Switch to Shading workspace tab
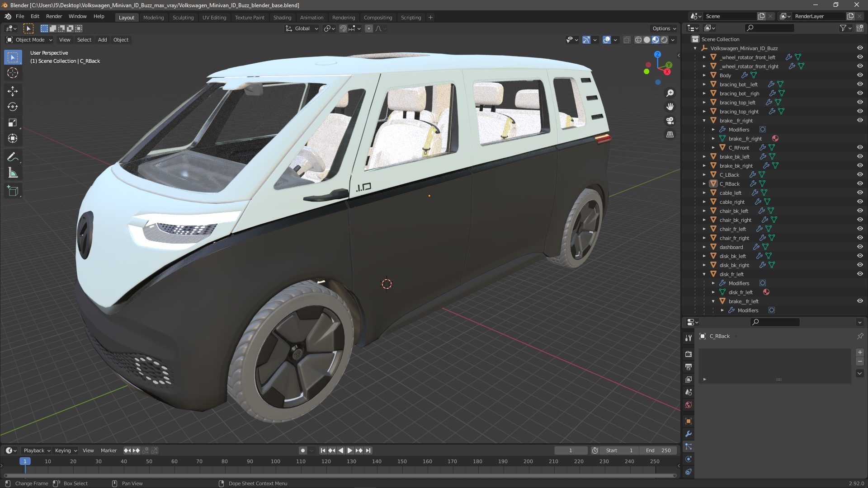Image resolution: width=868 pixels, height=488 pixels. tap(282, 18)
